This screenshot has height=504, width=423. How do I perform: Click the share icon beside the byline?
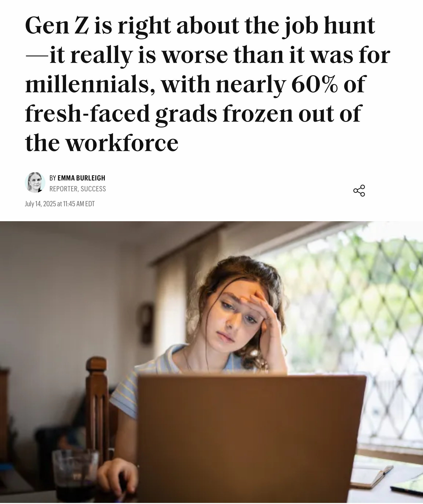click(359, 191)
